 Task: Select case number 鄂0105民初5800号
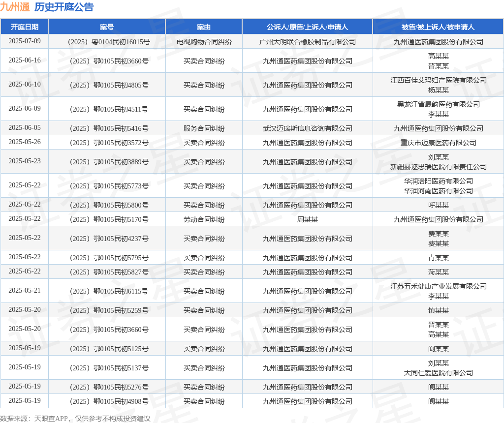pyautogui.click(x=109, y=205)
